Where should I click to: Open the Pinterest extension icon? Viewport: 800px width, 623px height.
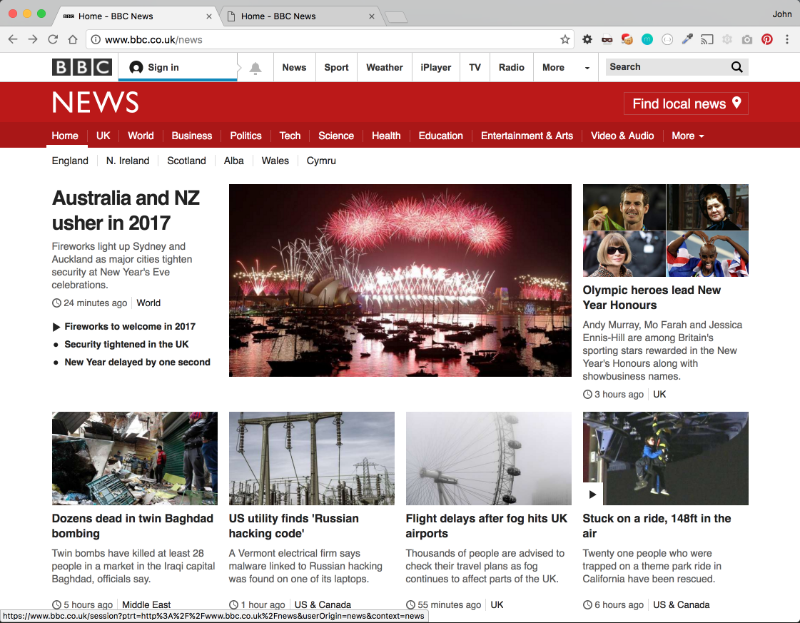click(767, 39)
